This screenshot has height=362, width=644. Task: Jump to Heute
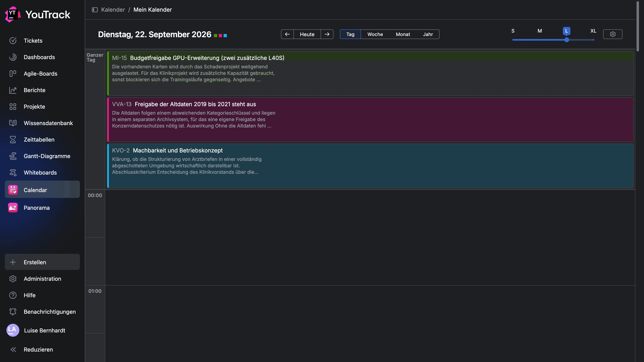(307, 34)
